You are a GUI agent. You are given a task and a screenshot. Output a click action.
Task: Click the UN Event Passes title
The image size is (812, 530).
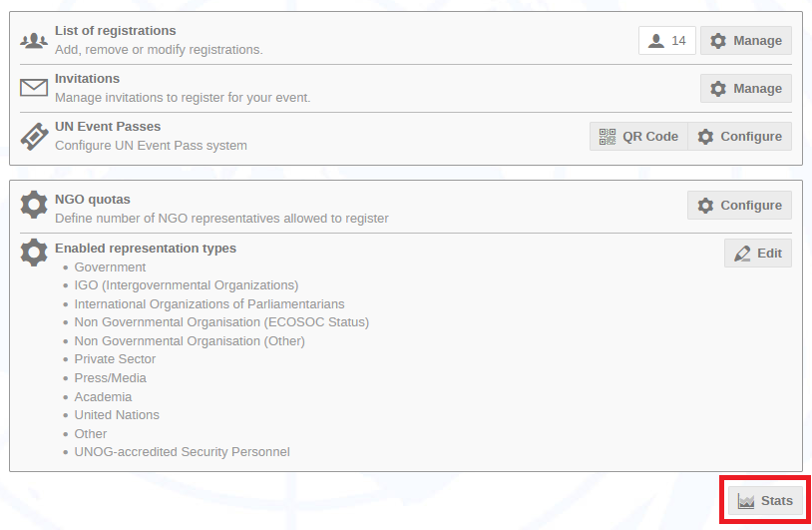click(108, 127)
